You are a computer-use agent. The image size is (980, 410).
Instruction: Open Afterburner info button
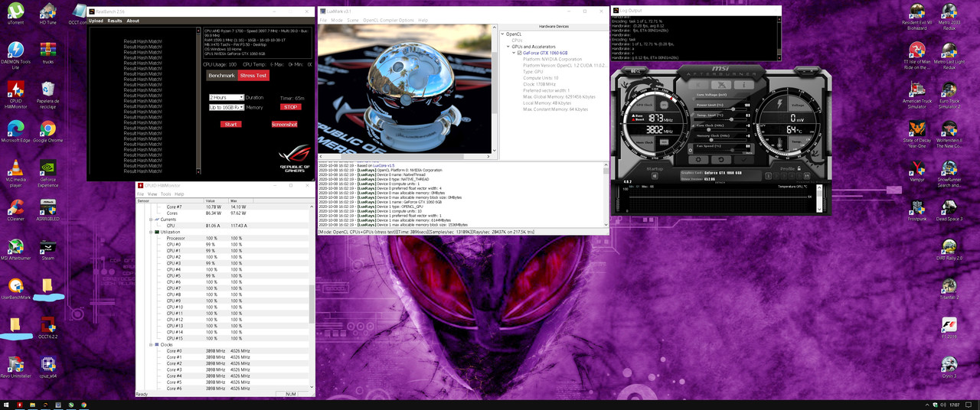(x=744, y=85)
